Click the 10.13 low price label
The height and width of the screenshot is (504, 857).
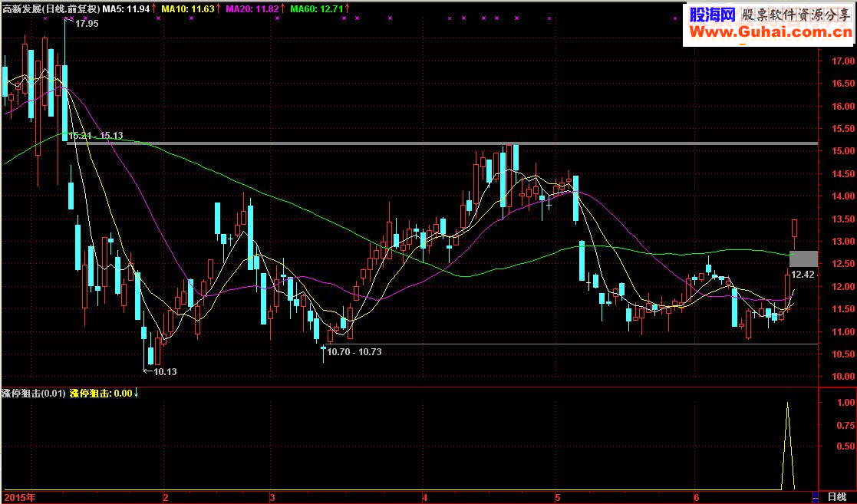[165, 372]
